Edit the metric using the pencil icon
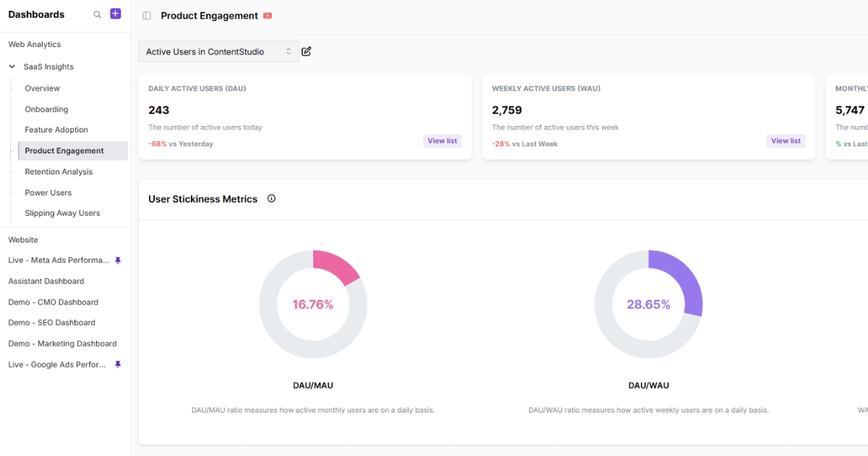Image resolution: width=868 pixels, height=456 pixels. (306, 51)
